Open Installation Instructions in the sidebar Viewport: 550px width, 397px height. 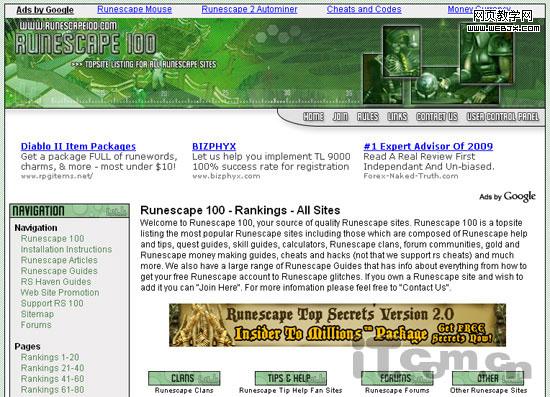(x=66, y=249)
